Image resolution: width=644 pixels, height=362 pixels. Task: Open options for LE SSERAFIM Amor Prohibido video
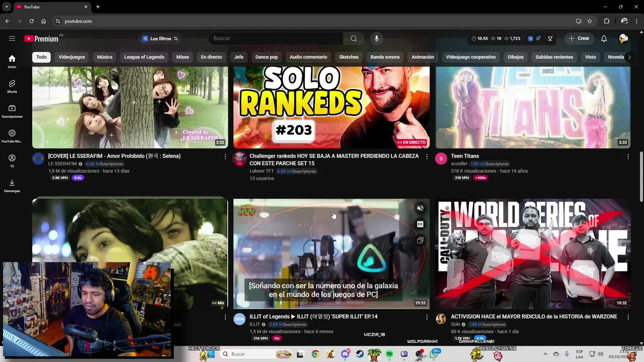tap(225, 157)
